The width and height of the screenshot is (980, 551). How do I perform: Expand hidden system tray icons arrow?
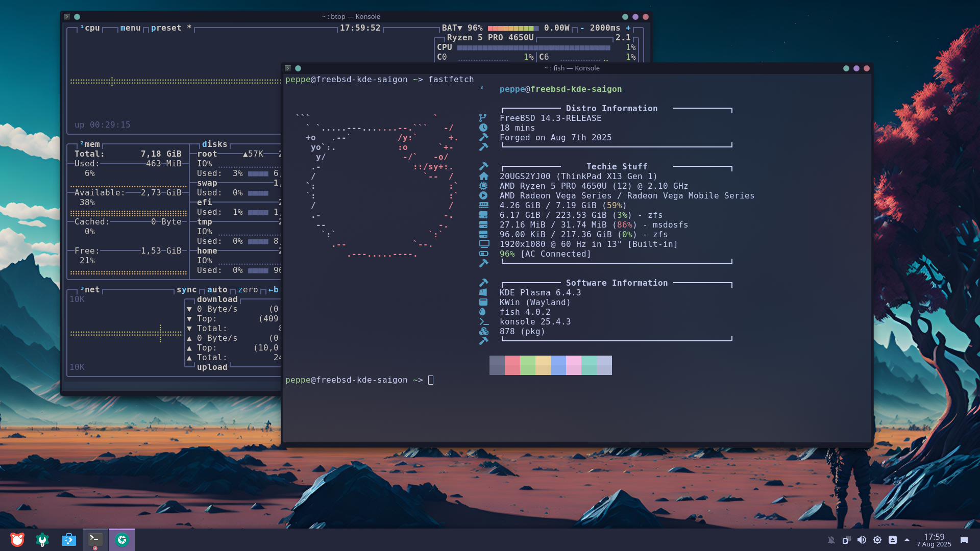tap(907, 540)
